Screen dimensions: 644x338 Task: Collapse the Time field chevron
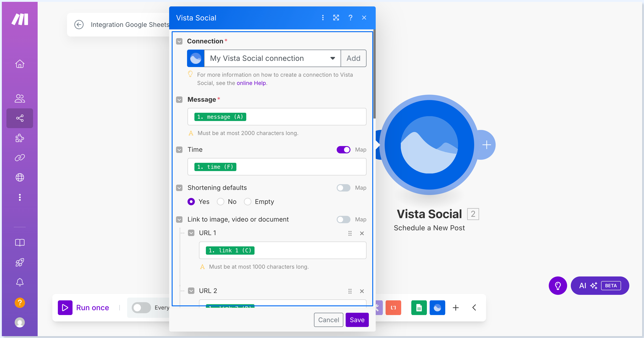(x=179, y=150)
